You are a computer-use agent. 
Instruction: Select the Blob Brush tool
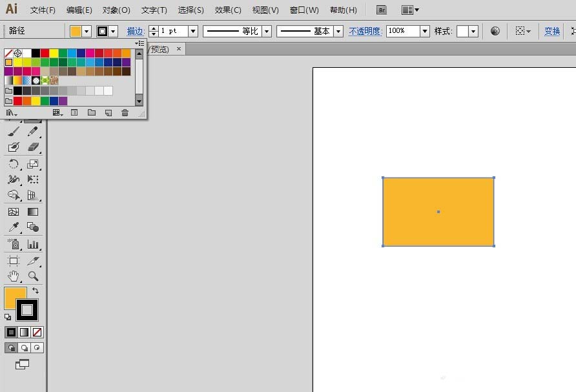(x=14, y=147)
